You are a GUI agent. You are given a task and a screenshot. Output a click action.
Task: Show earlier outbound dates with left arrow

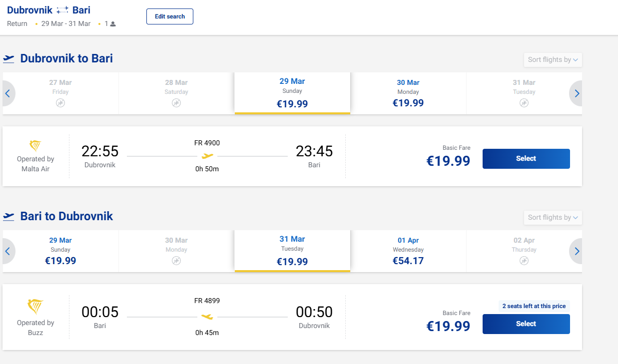(x=8, y=93)
